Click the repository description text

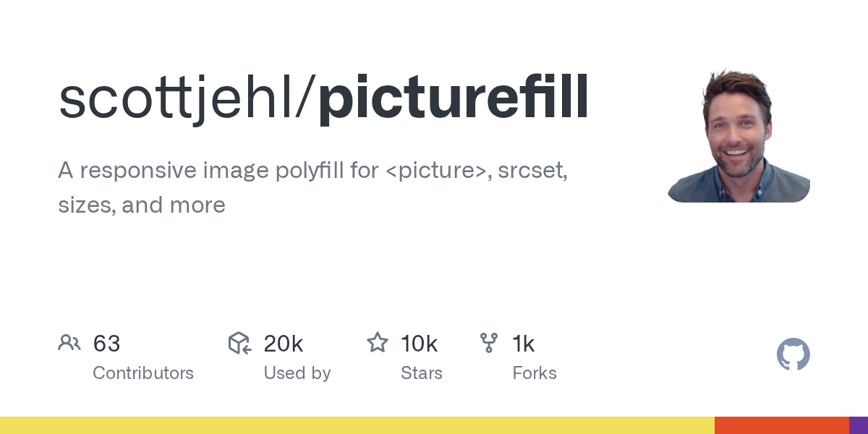coord(312,188)
